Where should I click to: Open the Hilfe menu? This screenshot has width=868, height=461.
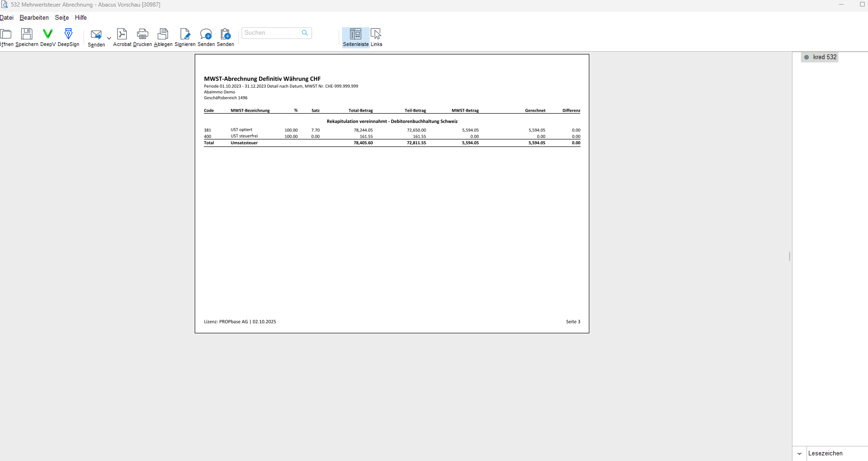tap(81, 18)
